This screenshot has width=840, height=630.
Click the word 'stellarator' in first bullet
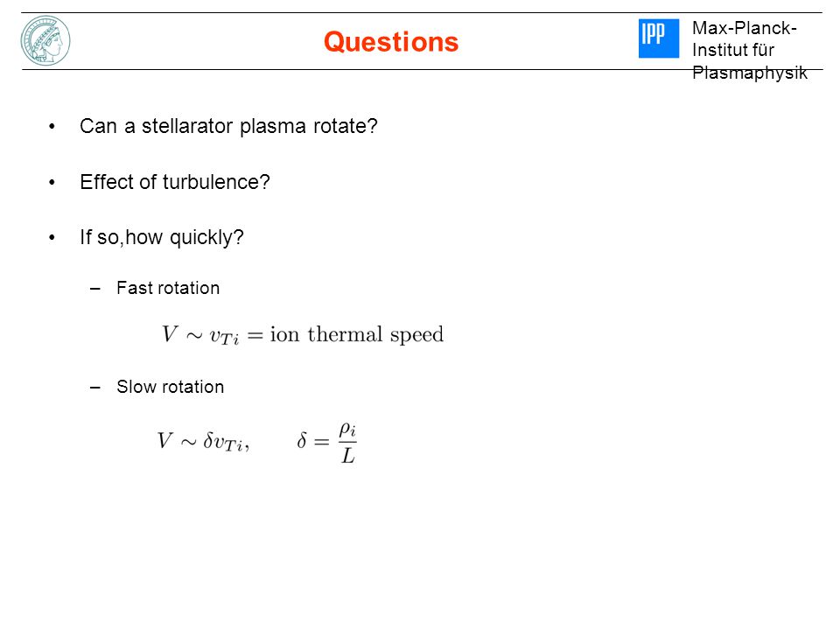tap(188, 126)
